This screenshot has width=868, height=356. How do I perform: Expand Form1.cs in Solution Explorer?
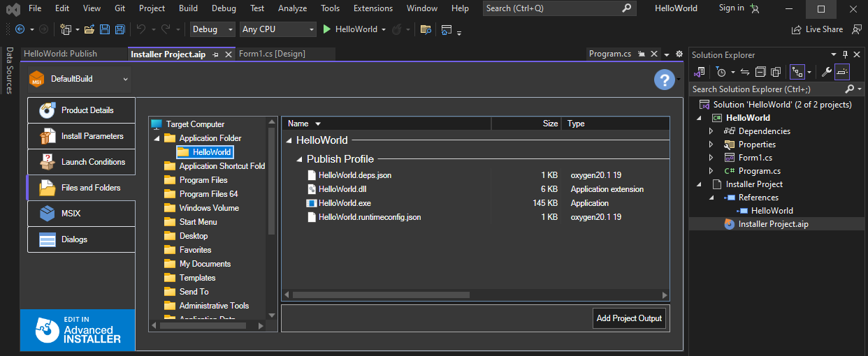click(711, 158)
